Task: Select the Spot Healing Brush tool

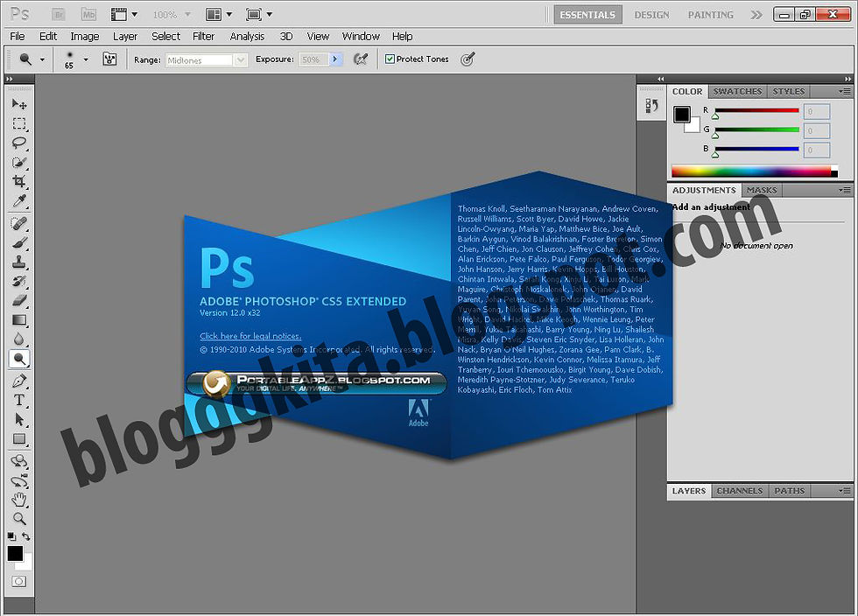Action: coord(19,224)
